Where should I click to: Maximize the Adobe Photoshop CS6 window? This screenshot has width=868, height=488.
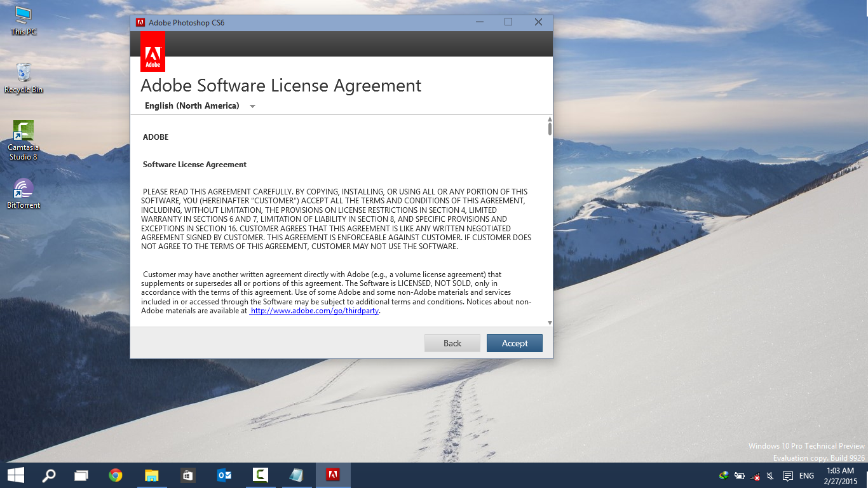508,22
